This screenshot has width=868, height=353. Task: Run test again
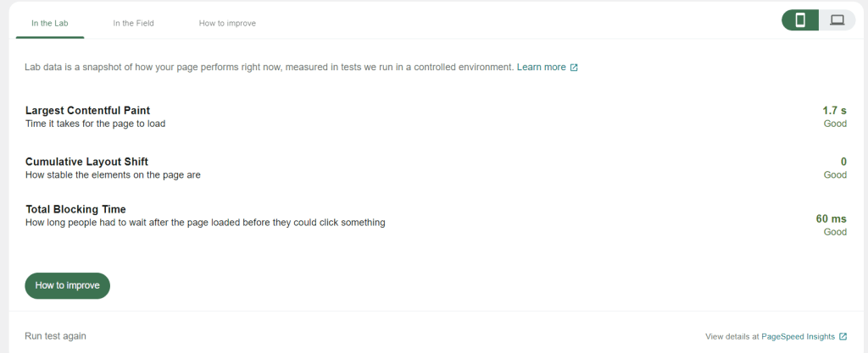(x=55, y=336)
